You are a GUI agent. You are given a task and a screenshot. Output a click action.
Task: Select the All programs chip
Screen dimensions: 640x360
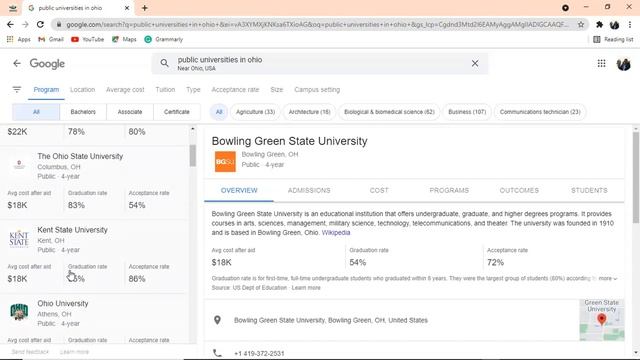pyautogui.click(x=219, y=112)
